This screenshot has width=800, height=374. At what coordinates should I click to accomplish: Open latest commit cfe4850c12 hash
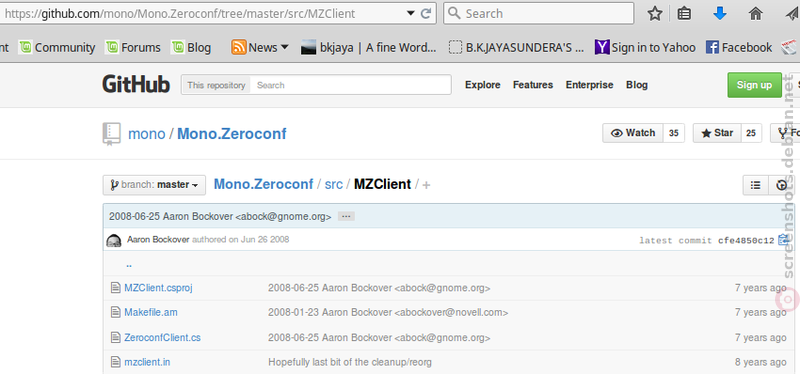coord(746,240)
